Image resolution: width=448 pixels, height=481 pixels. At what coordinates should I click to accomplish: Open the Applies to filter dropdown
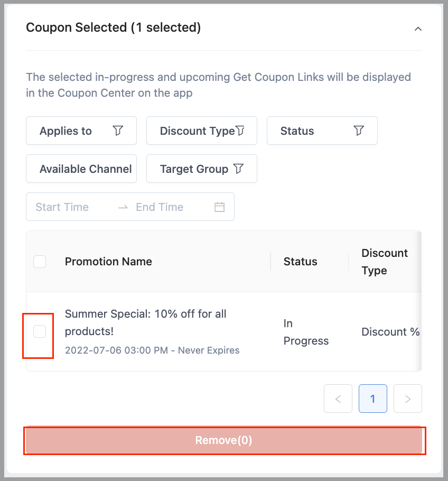click(81, 131)
